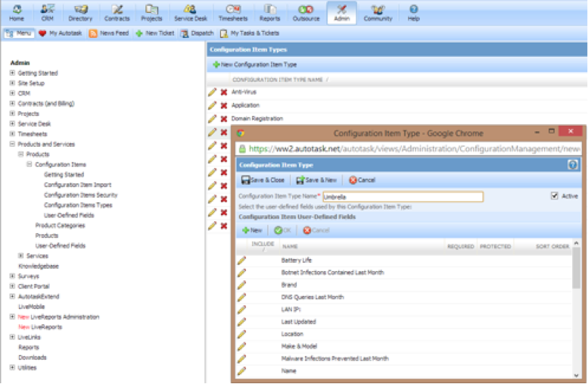Viewport: 588px width, 384px height.
Task: Click Save & New in dialog
Action: (316, 180)
